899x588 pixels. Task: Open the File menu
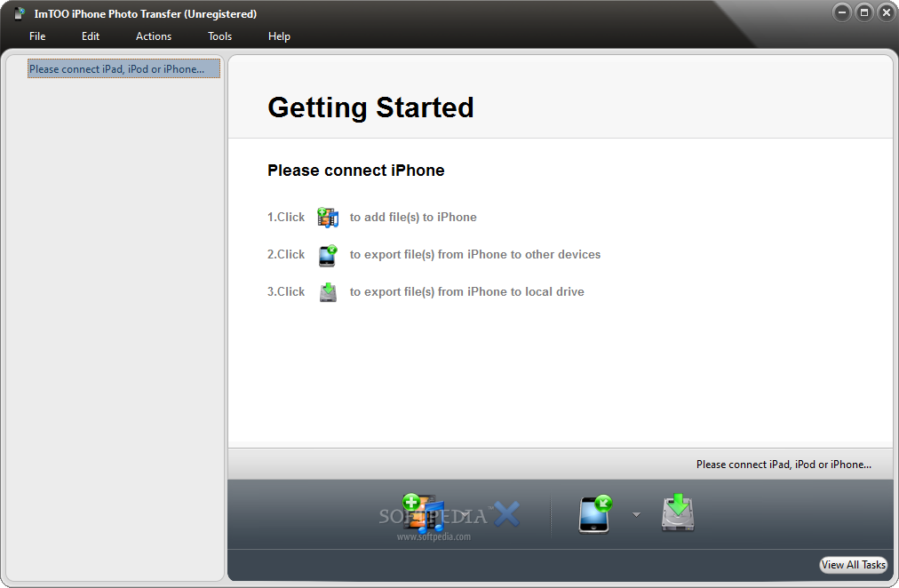(x=37, y=36)
